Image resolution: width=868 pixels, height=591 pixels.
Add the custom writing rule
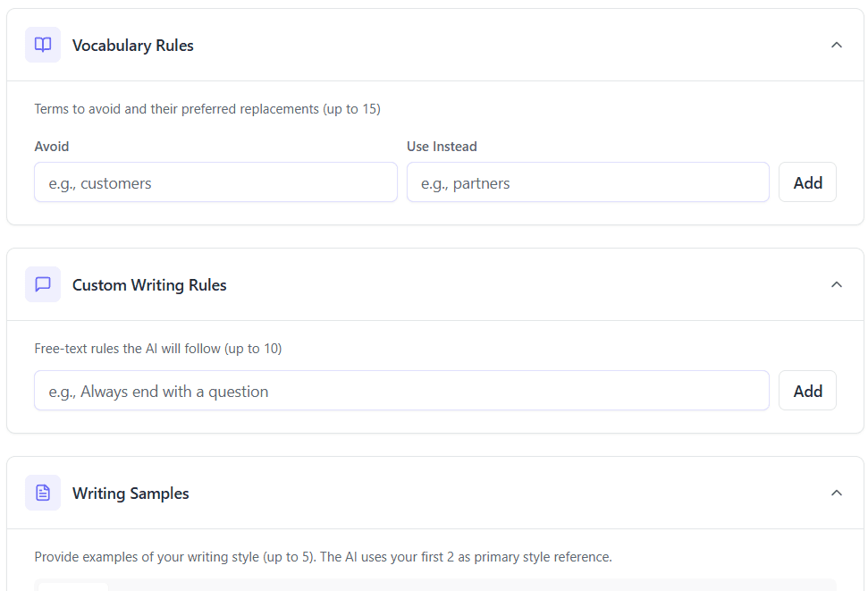click(x=807, y=391)
